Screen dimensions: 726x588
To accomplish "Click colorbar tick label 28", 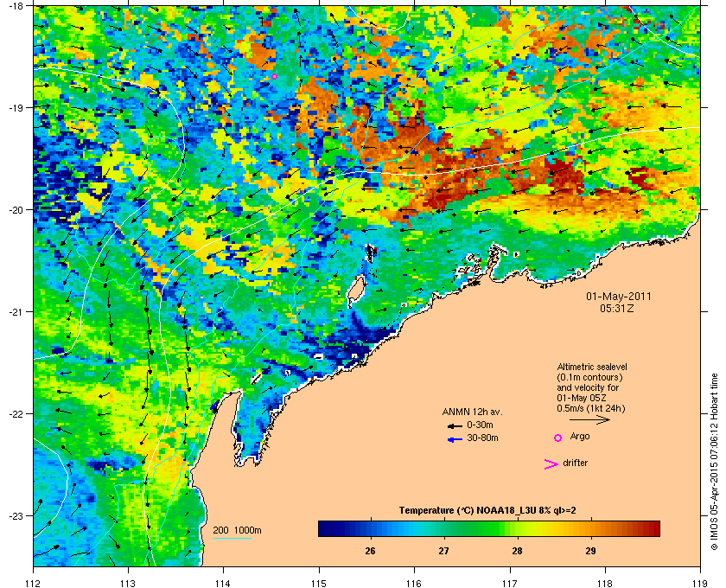I will click(x=517, y=551).
